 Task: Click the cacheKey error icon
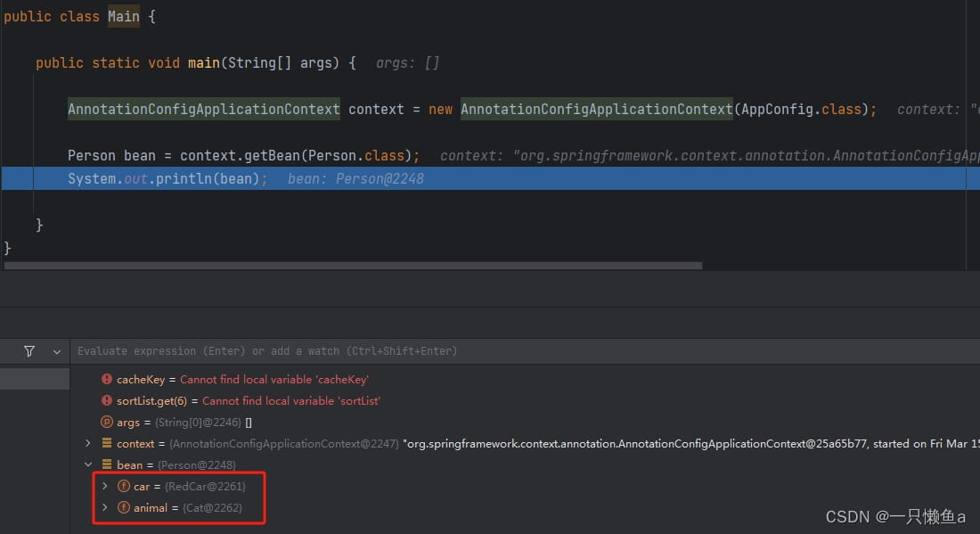coord(107,379)
